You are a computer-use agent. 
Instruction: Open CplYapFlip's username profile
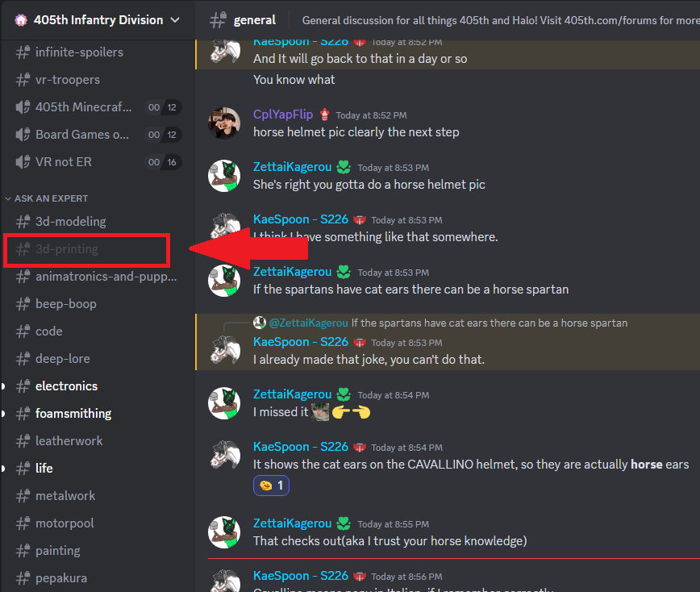(x=283, y=115)
